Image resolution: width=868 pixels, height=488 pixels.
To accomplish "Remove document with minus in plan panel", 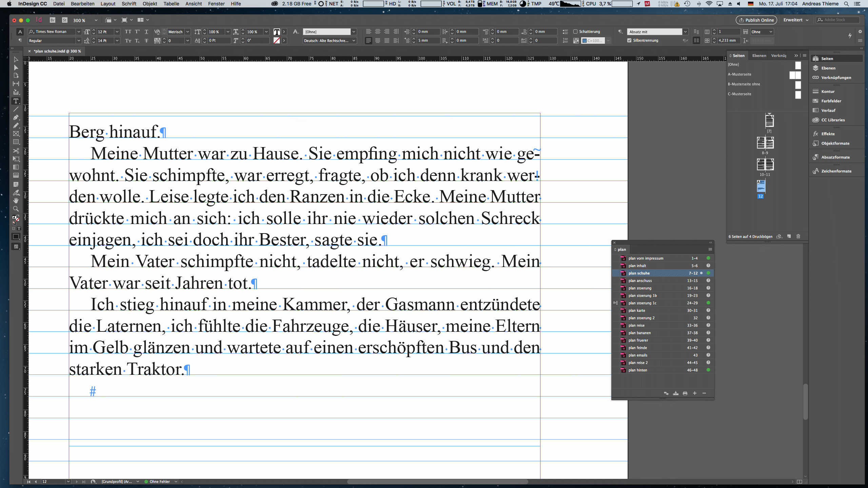I will click(704, 393).
